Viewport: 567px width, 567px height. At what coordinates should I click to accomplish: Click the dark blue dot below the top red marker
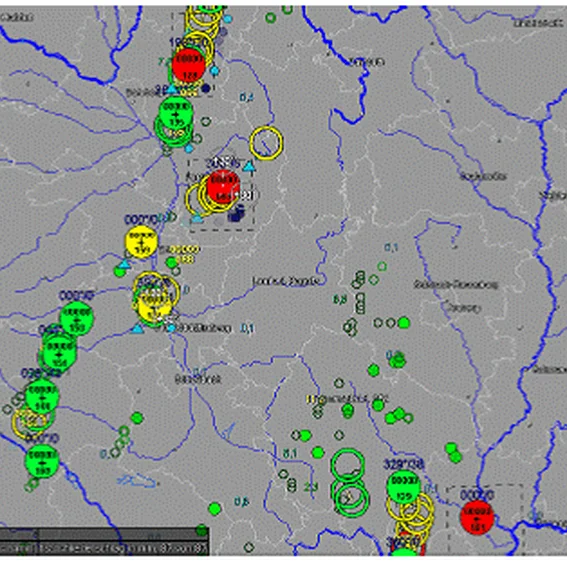[x=206, y=88]
